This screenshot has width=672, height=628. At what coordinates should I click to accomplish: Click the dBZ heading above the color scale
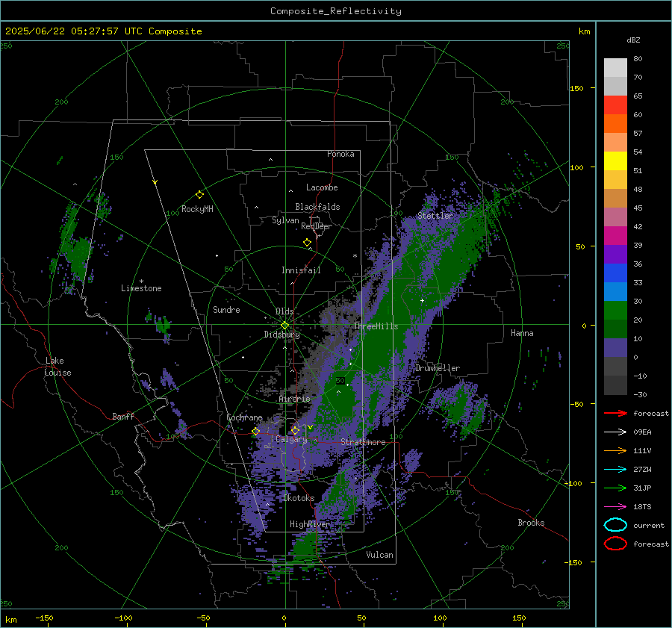[633, 40]
